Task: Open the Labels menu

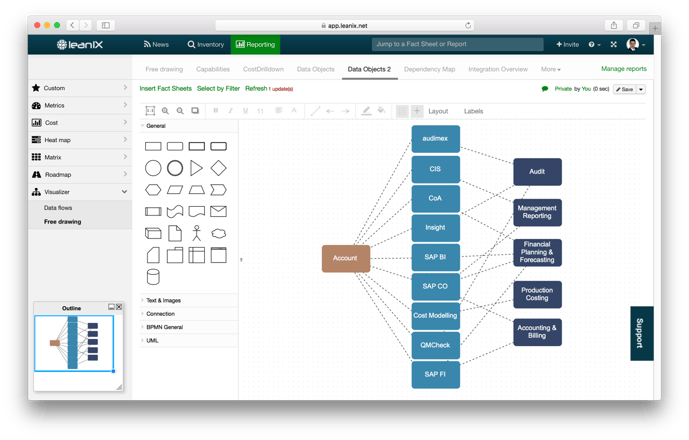Action: (473, 111)
